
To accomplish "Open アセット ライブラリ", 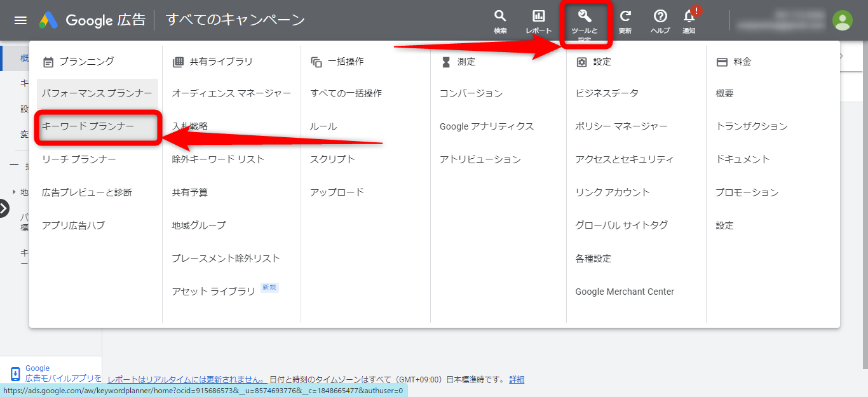I will click(214, 292).
